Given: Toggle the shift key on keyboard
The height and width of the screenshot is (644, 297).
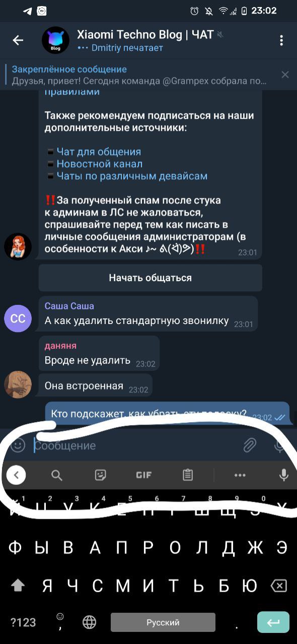Looking at the screenshot, I should [18, 586].
